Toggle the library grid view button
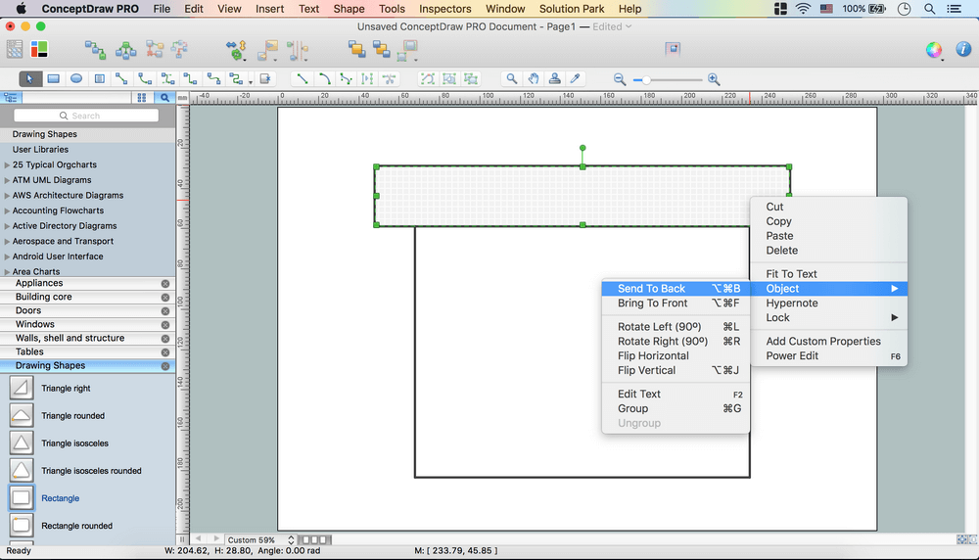Image resolution: width=979 pixels, height=560 pixels. pos(142,97)
